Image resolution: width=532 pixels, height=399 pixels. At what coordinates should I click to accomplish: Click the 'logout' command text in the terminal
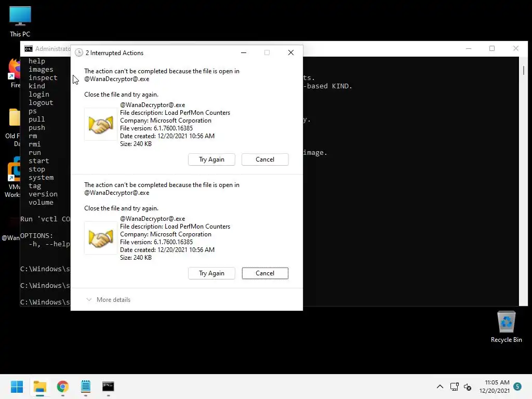41,102
